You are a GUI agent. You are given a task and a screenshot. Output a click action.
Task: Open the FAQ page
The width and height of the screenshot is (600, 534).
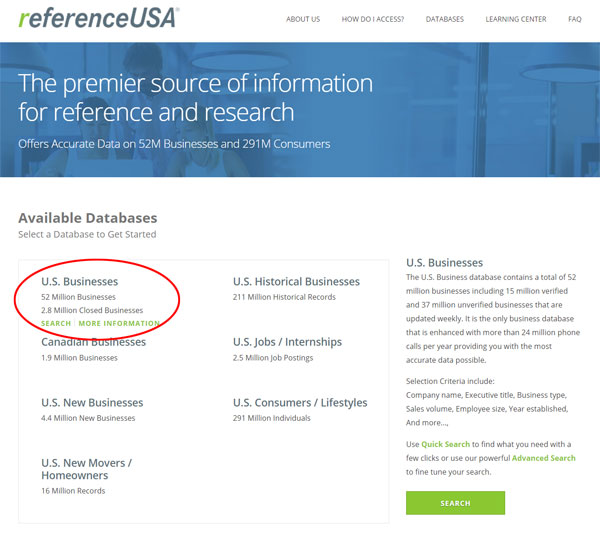[575, 19]
